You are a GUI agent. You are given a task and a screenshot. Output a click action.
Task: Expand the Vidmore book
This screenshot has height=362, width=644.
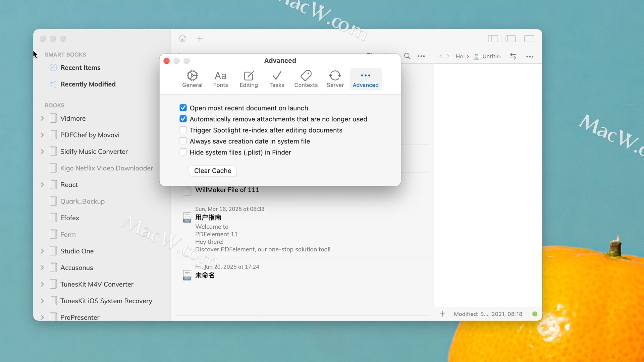pyautogui.click(x=42, y=118)
